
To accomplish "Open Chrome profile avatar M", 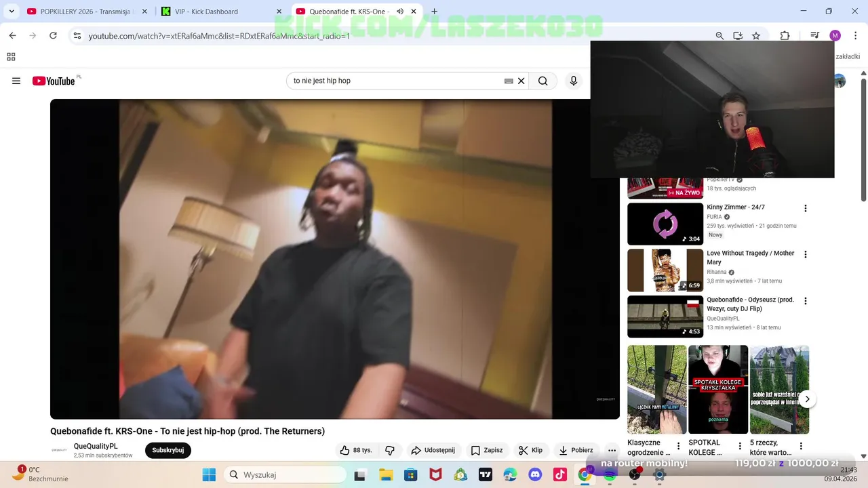I will pos(835,35).
